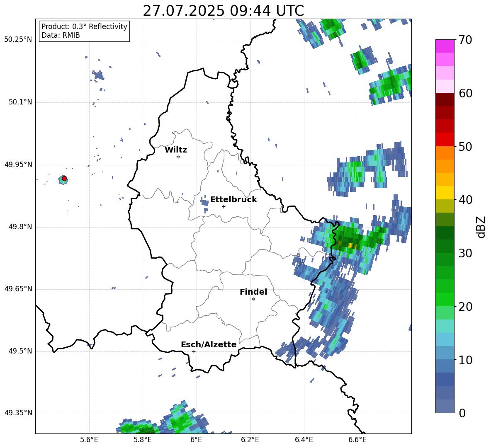Click the 5.8°E longitude label
Screen dimensions: 491x448
[143, 440]
